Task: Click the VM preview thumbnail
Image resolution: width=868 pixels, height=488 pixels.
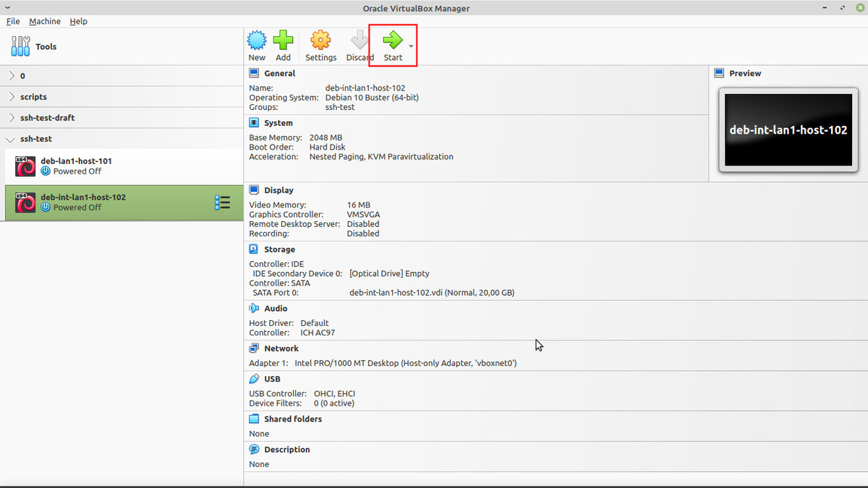Action: coord(788,129)
